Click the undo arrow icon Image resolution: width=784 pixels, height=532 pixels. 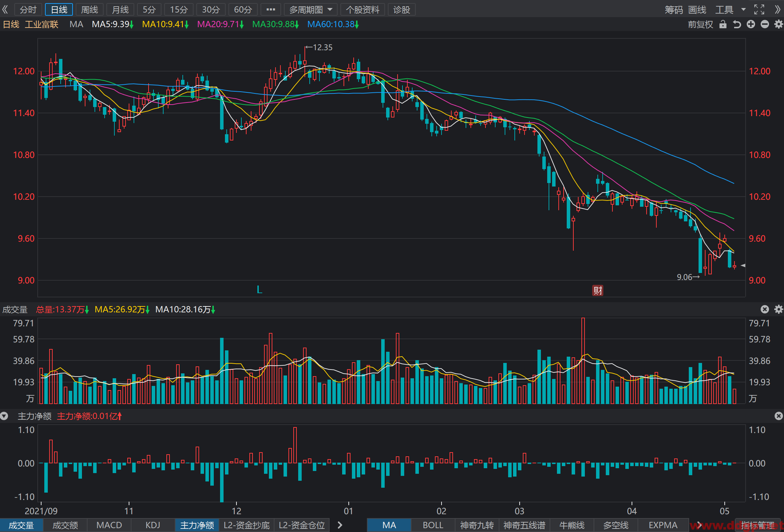(737, 24)
